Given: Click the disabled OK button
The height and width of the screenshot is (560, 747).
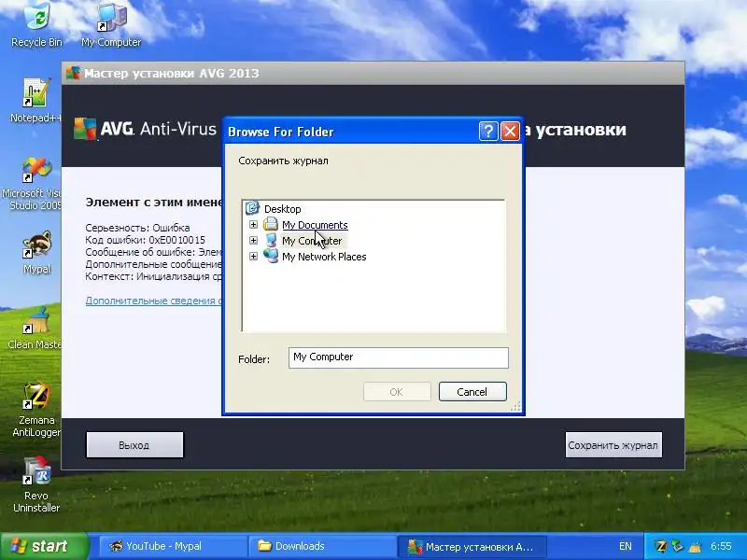Looking at the screenshot, I should coord(397,392).
